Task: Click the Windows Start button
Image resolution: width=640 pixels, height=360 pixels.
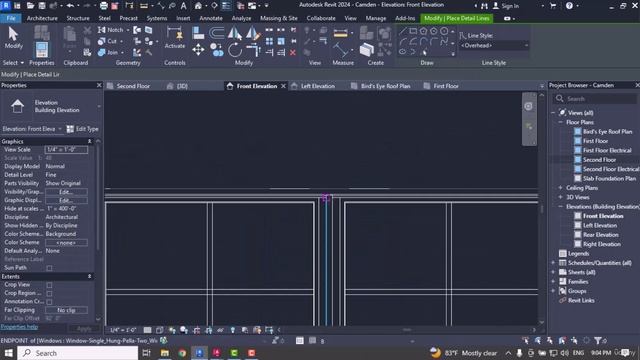Action: (x=9, y=353)
